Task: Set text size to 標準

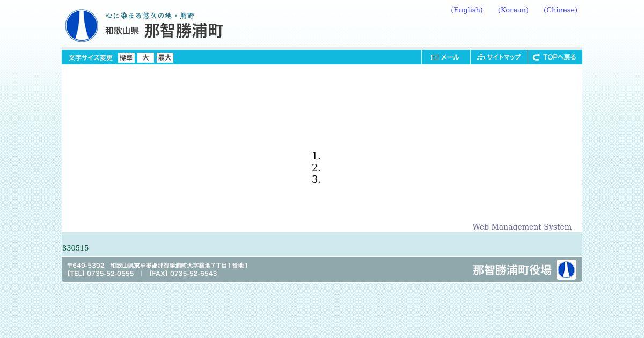Action: click(126, 57)
